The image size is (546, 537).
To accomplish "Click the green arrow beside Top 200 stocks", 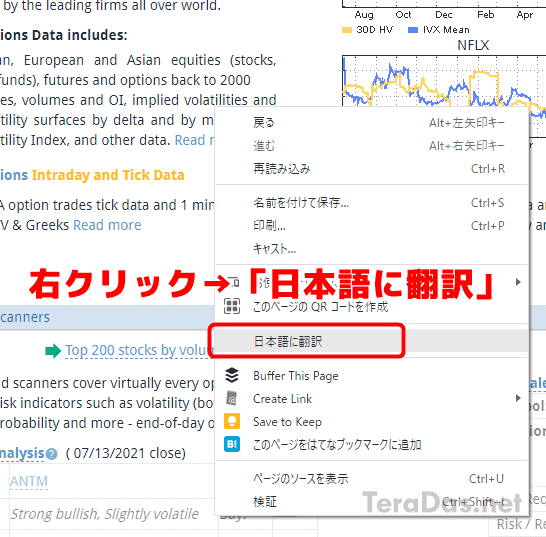I will click(53, 351).
